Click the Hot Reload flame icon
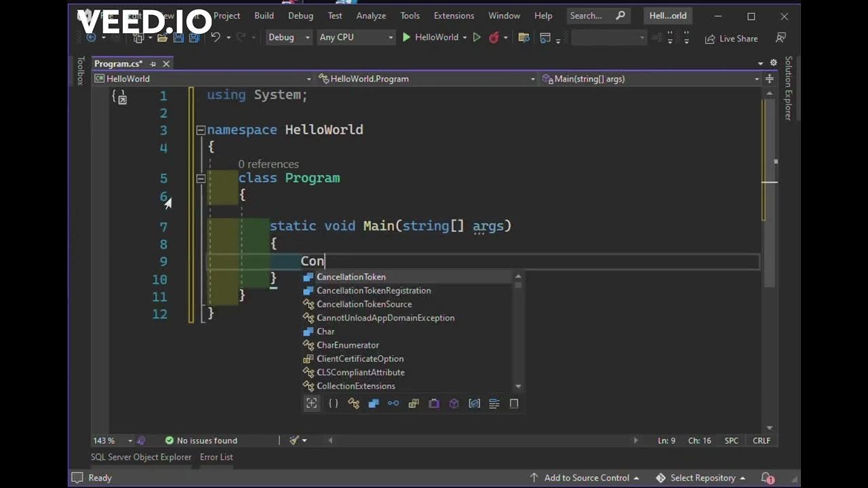 [494, 37]
